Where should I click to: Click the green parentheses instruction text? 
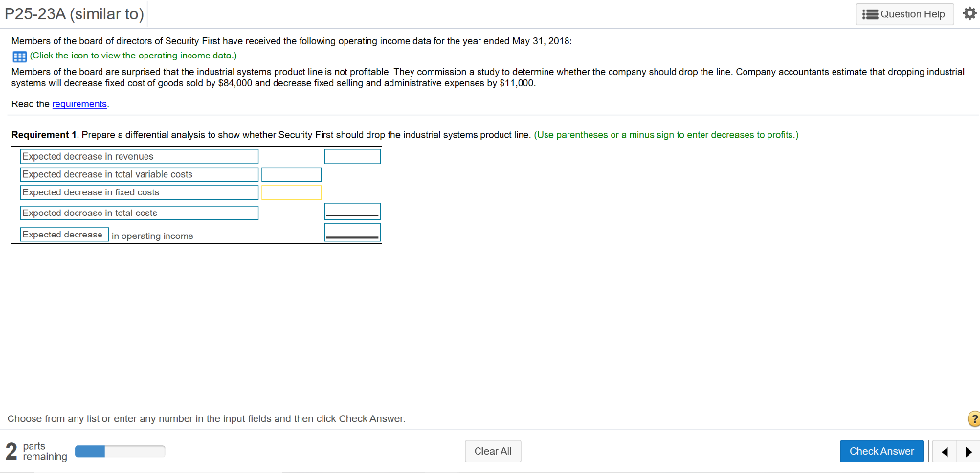(666, 134)
